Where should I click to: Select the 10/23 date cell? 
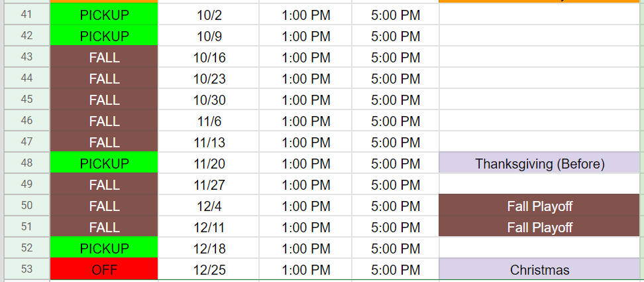tap(209, 78)
